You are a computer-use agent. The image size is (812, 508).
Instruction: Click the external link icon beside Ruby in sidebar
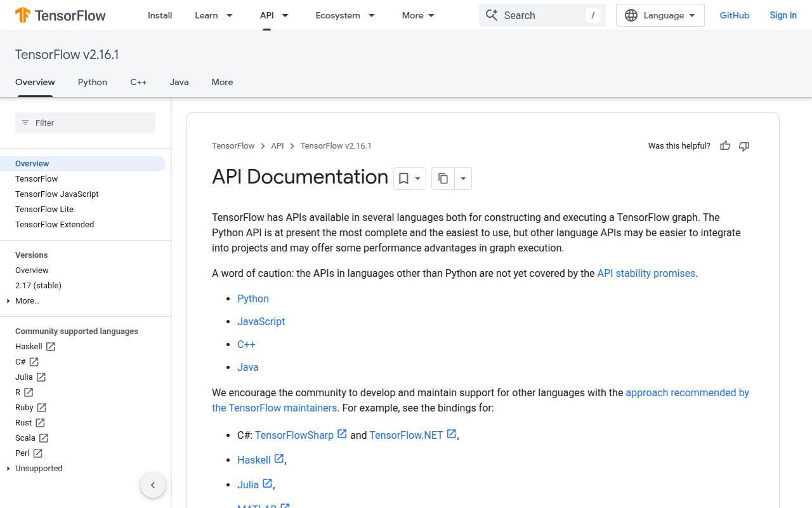(x=42, y=408)
